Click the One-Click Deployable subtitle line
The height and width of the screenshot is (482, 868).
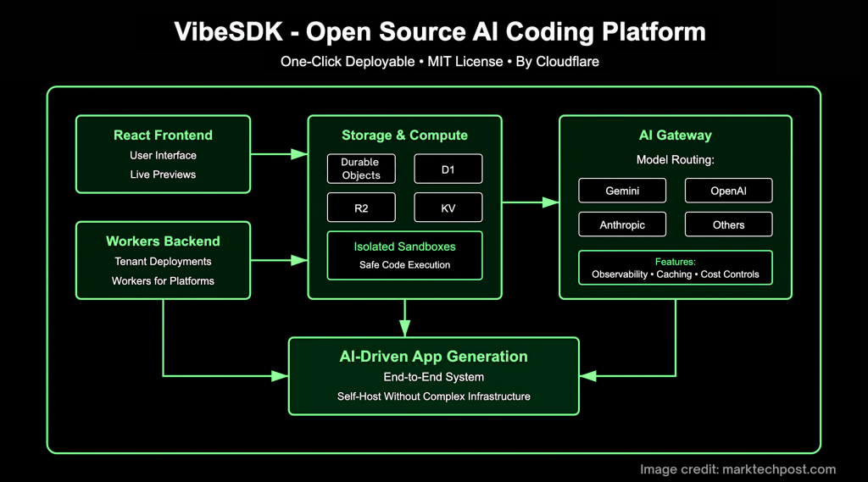click(439, 62)
